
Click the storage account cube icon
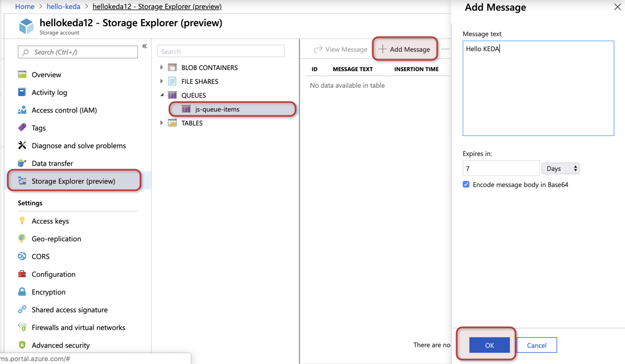26,26
